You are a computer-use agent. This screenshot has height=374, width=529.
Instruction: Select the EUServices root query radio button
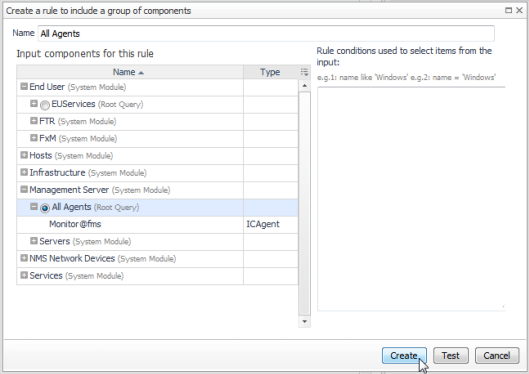point(45,105)
